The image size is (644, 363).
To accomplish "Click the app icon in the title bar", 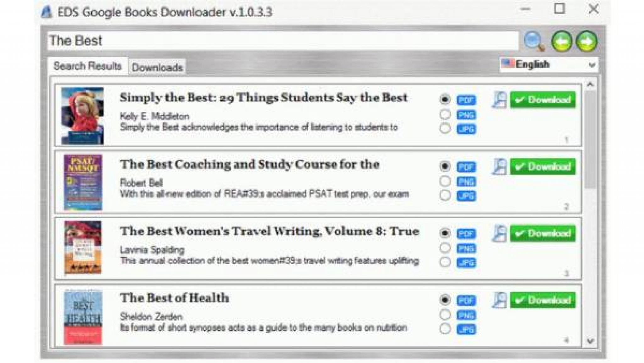I will [47, 13].
